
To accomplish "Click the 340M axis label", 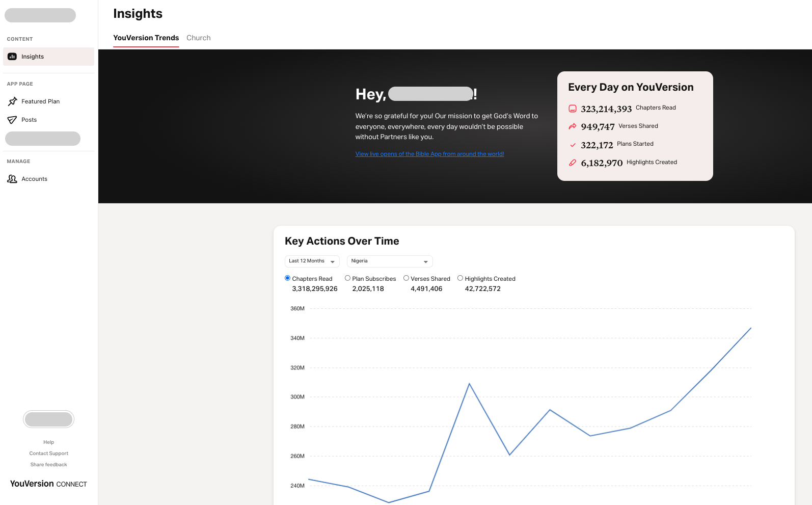I will (x=297, y=338).
